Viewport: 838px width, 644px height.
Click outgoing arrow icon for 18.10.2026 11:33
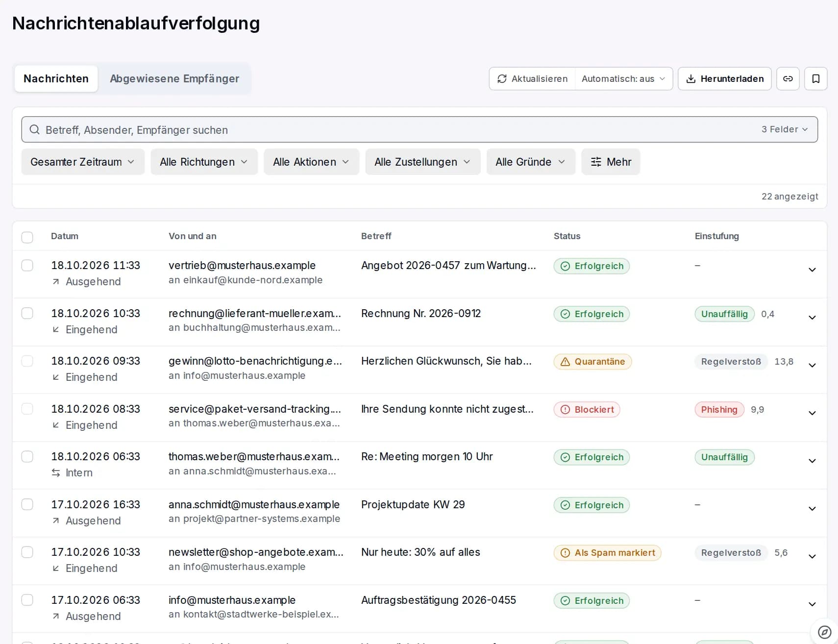pos(56,281)
